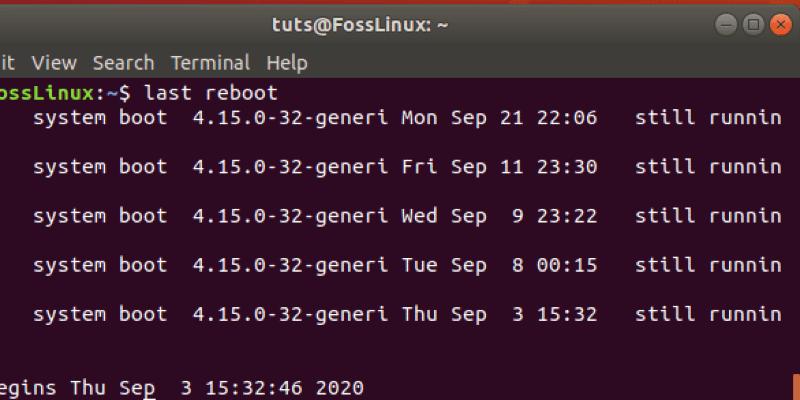The height and width of the screenshot is (400, 800).
Task: Open the Terminal menu
Action: coord(210,63)
